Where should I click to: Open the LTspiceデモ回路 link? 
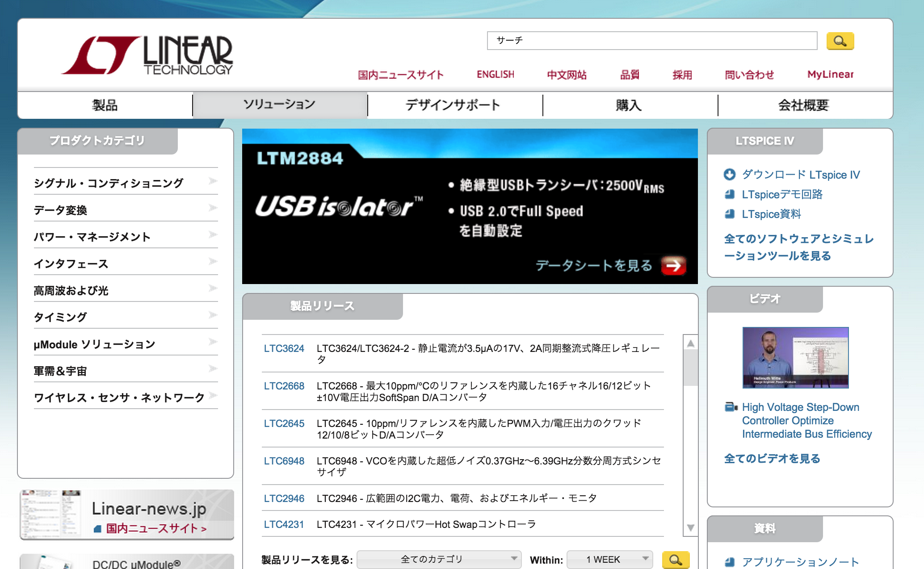click(x=782, y=194)
